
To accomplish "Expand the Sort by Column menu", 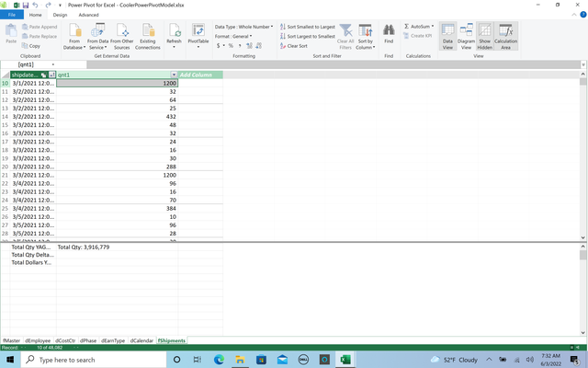I will tap(366, 37).
